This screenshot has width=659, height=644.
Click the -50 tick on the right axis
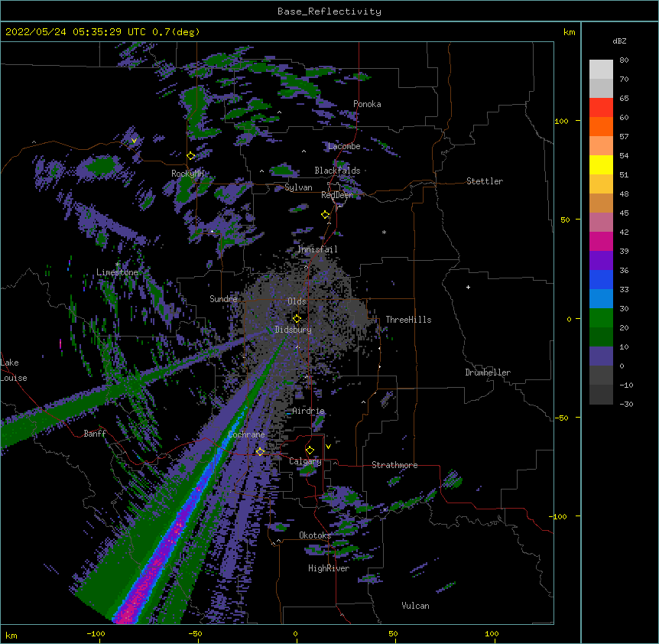pos(561,418)
